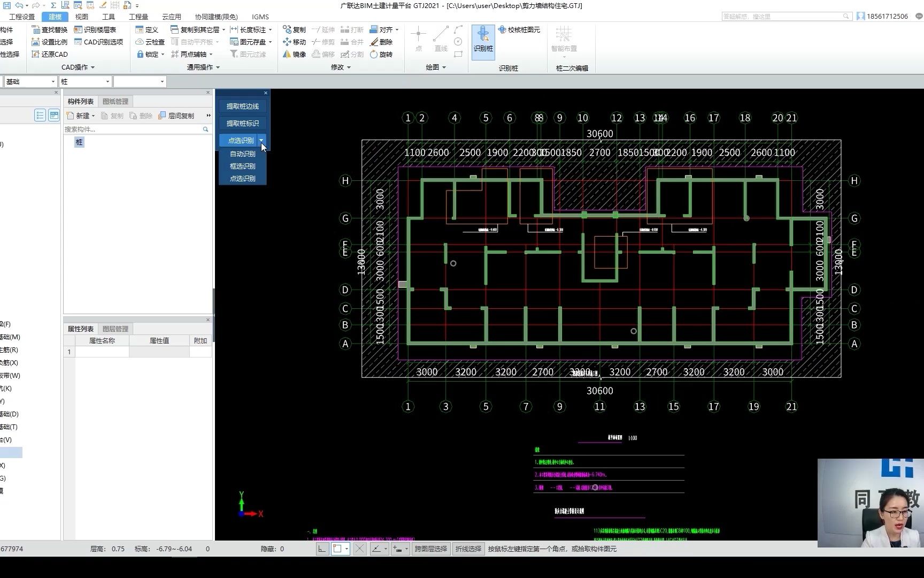Select the 旋转 rotate tool
The image size is (924, 578).
pos(382,54)
